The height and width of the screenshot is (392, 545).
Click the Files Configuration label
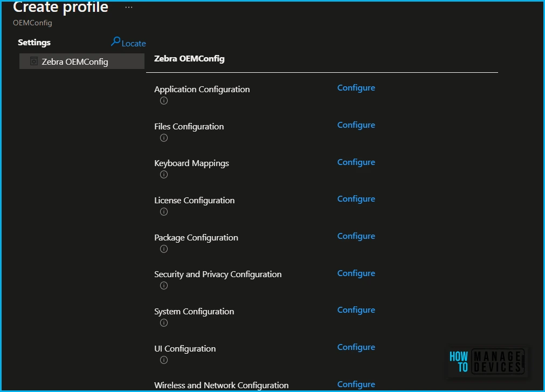click(x=189, y=127)
